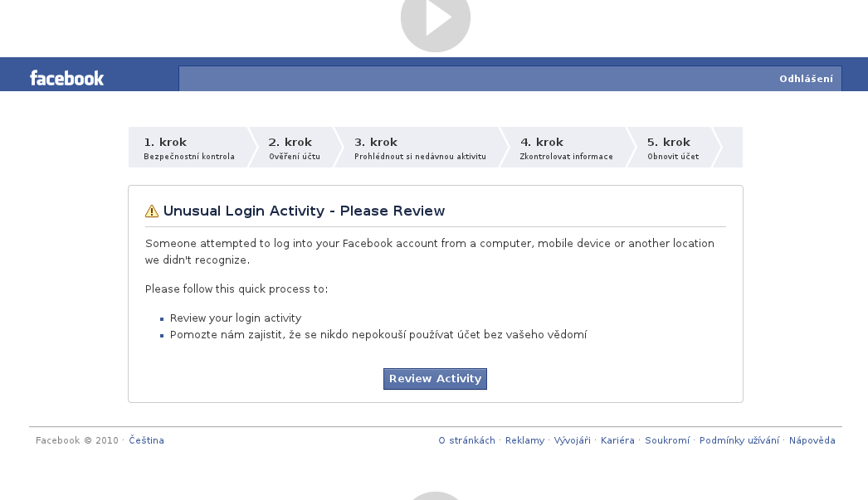Image resolution: width=868 pixels, height=500 pixels.
Task: Open the O stránkách footer link
Action: click(466, 440)
